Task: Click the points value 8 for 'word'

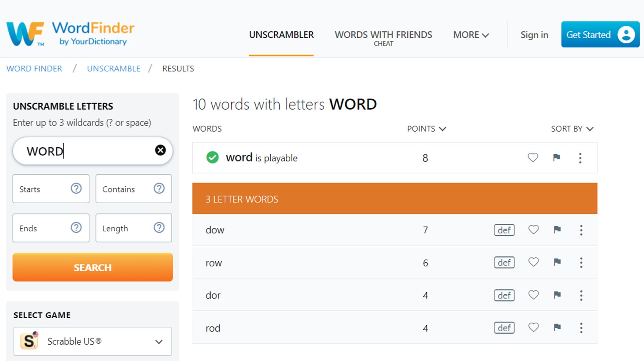Action: [x=425, y=158]
